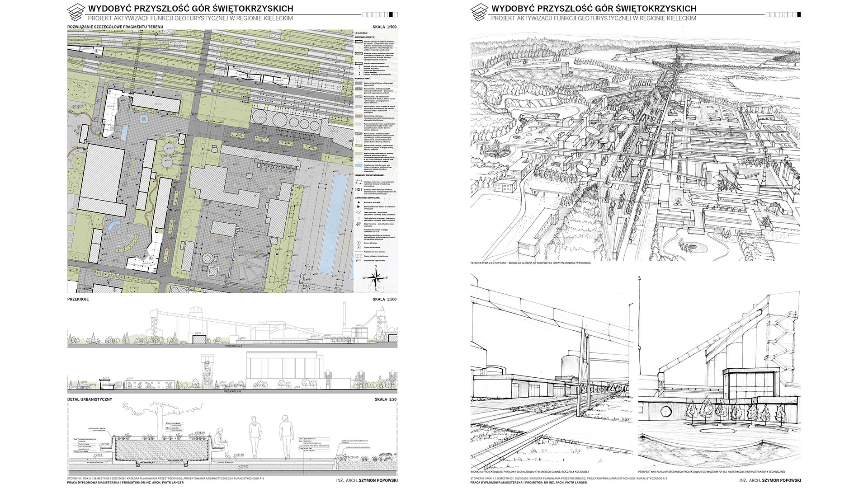Click the stacked-layers logo on right board

tap(479, 12)
